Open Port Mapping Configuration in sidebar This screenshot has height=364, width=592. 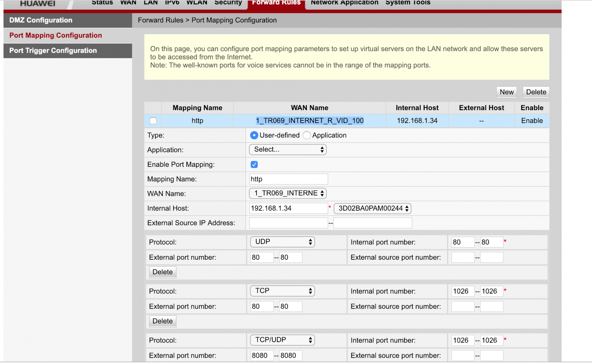click(68, 35)
